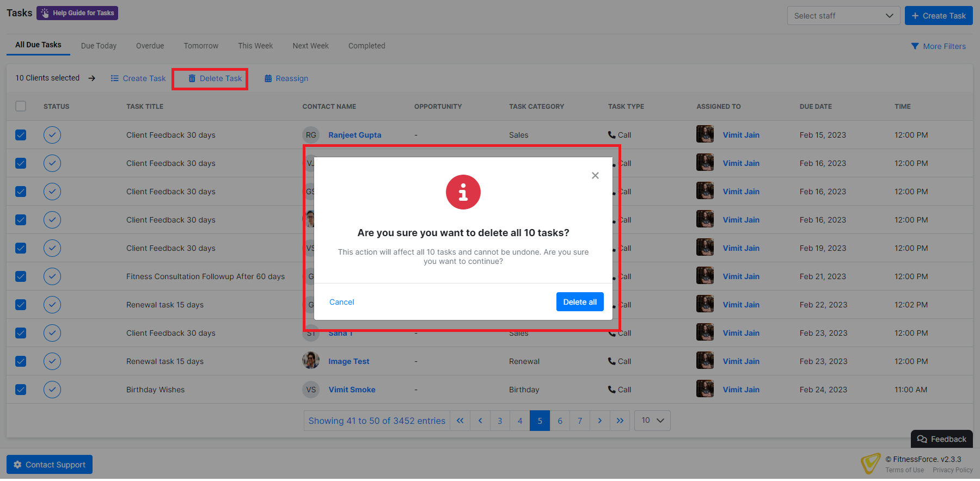This screenshot has height=481, width=980.
Task: Toggle the select-all checkbox in table header
Action: point(21,106)
